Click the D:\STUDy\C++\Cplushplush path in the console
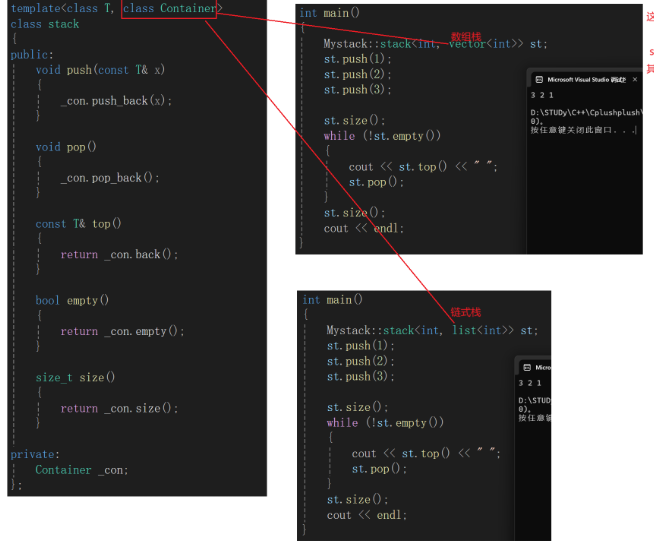This screenshot has width=654, height=559. [x=586, y=113]
